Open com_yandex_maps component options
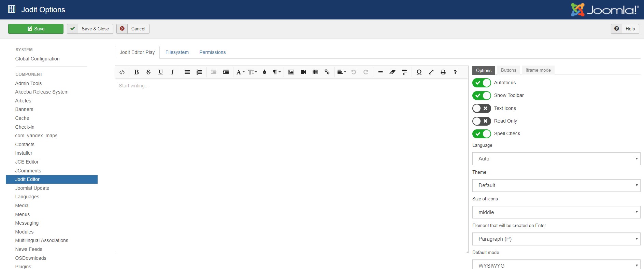 coord(36,136)
